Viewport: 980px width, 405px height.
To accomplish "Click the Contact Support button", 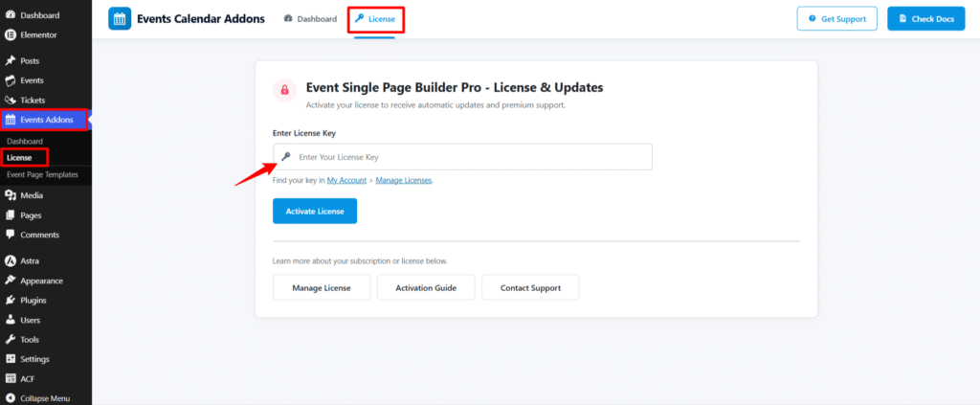I will point(530,288).
